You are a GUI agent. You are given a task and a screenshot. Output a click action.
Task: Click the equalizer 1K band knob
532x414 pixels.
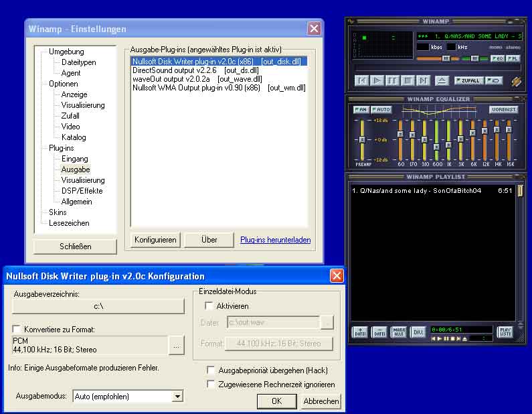point(448,145)
